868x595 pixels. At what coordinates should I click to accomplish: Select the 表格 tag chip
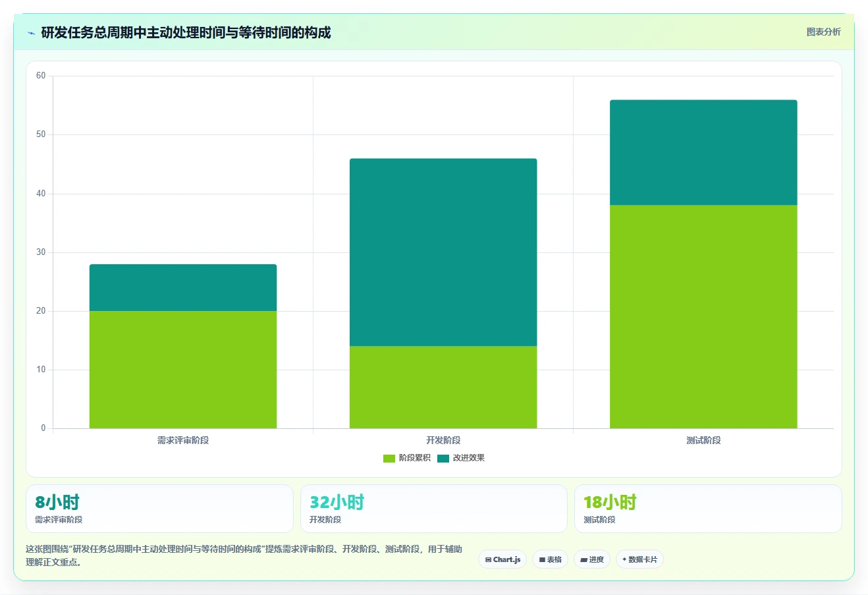pos(550,559)
